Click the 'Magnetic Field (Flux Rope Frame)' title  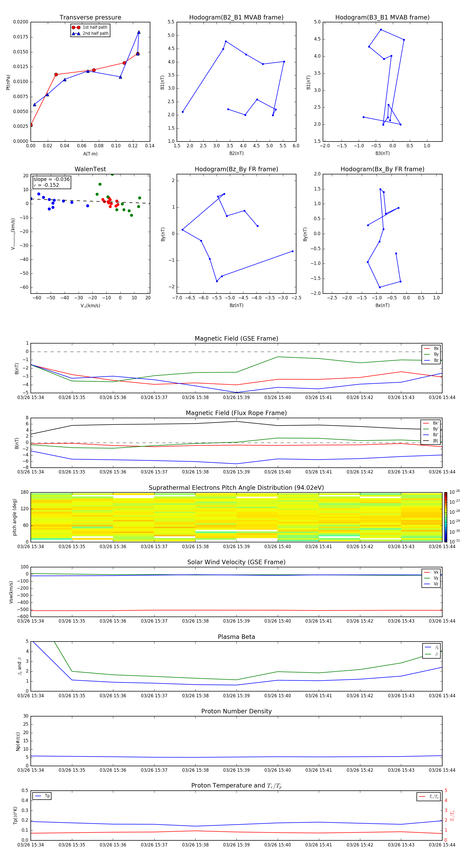coord(236,413)
